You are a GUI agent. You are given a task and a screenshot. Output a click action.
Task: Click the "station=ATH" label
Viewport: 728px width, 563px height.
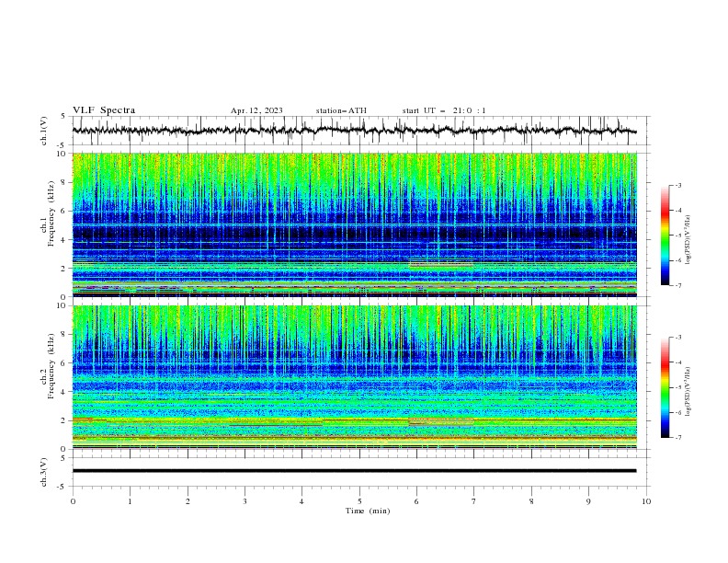341,110
